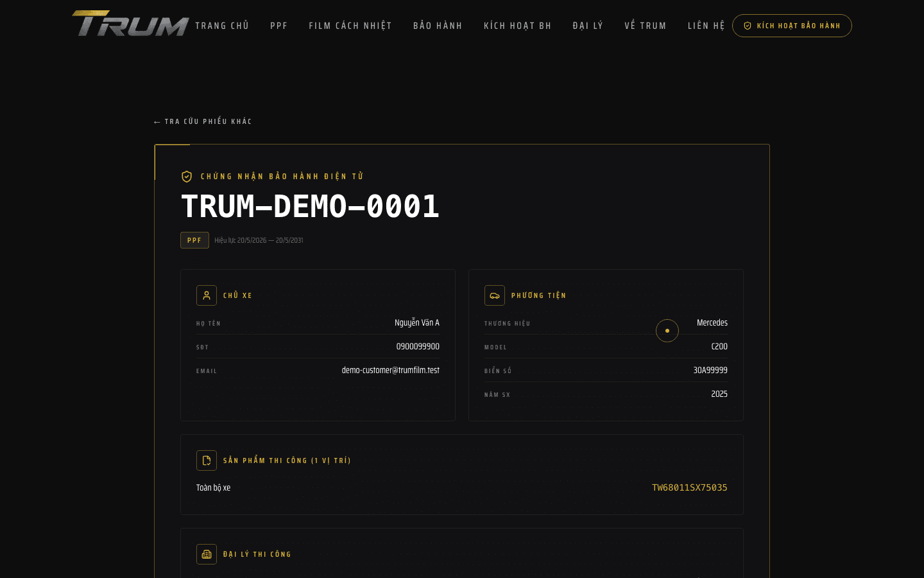This screenshot has width=924, height=578.
Task: Click the shield icon beside Chứng nhận bảo hành
Action: click(x=187, y=177)
